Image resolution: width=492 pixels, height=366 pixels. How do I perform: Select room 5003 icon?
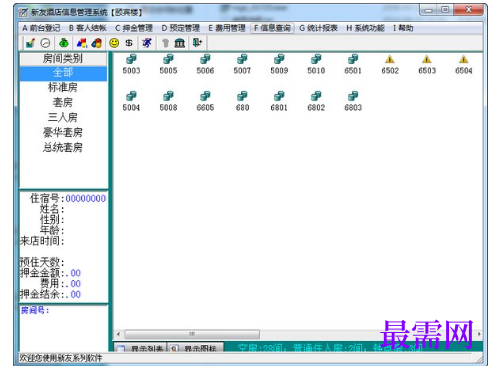(131, 59)
